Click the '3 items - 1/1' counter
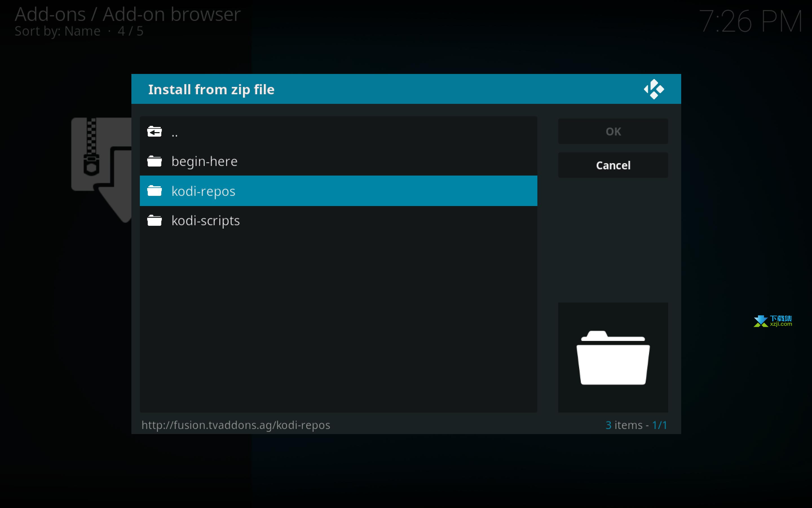The width and height of the screenshot is (812, 508). (636, 425)
